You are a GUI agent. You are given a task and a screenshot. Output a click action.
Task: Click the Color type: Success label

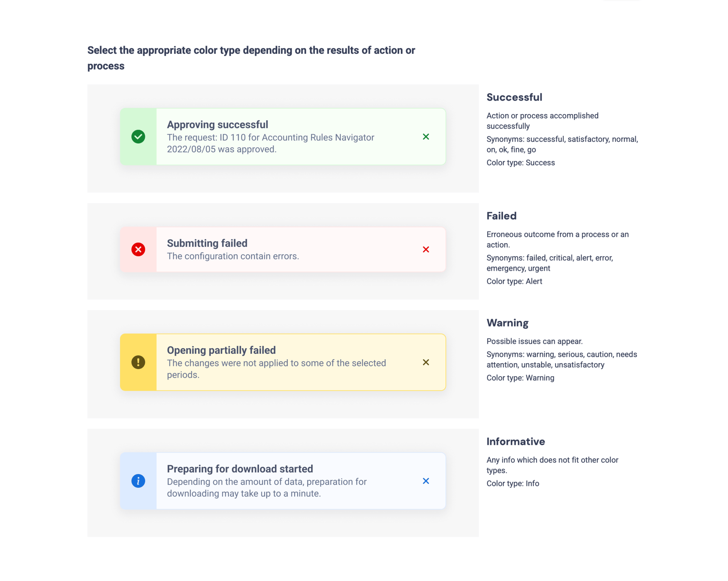coord(521,163)
